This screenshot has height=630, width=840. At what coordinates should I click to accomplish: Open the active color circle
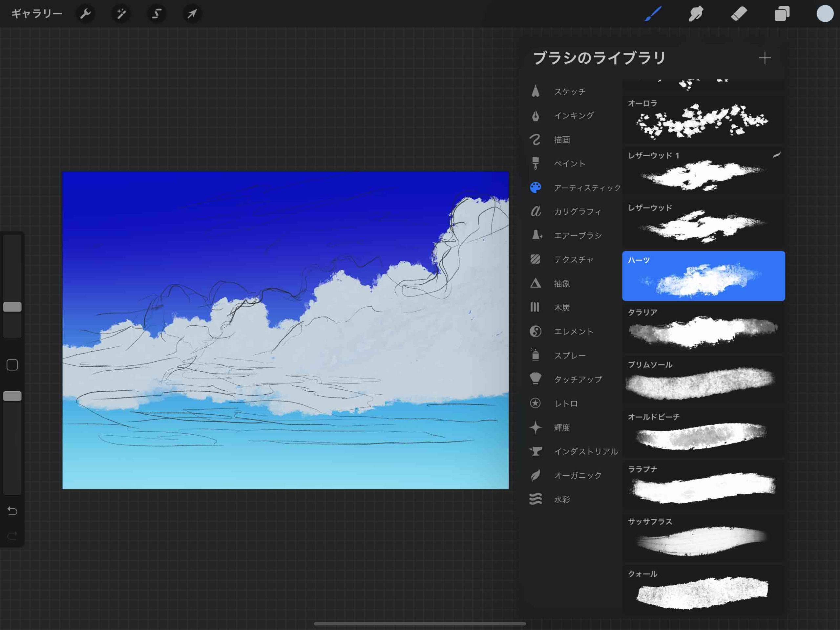[825, 14]
